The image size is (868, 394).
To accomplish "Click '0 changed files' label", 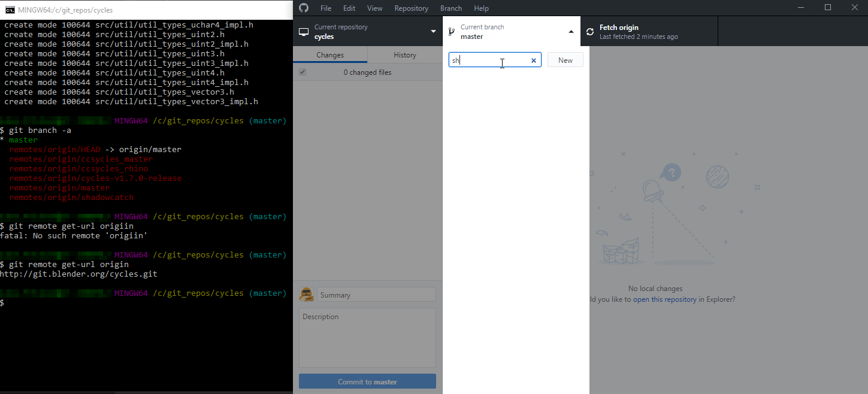I will 367,72.
